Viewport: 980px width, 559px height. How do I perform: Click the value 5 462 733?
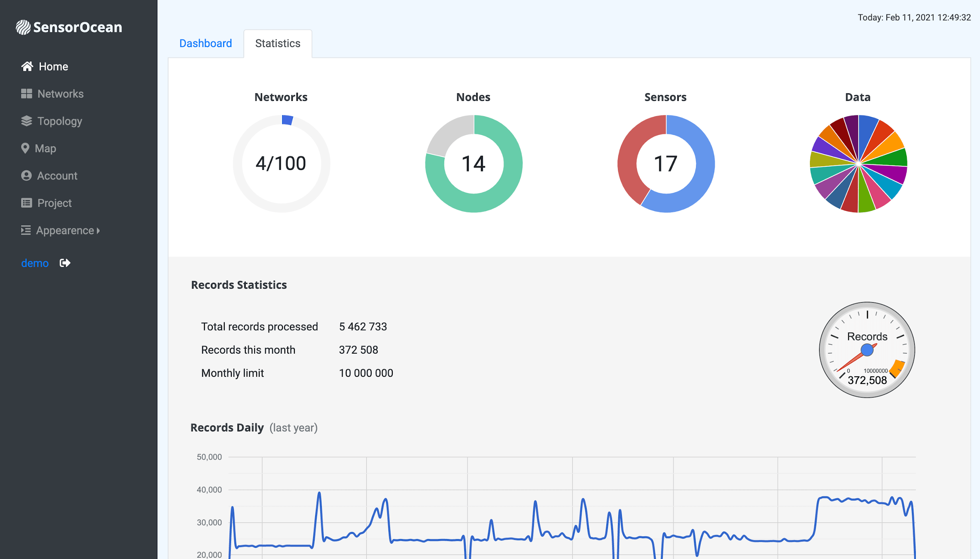click(x=363, y=327)
